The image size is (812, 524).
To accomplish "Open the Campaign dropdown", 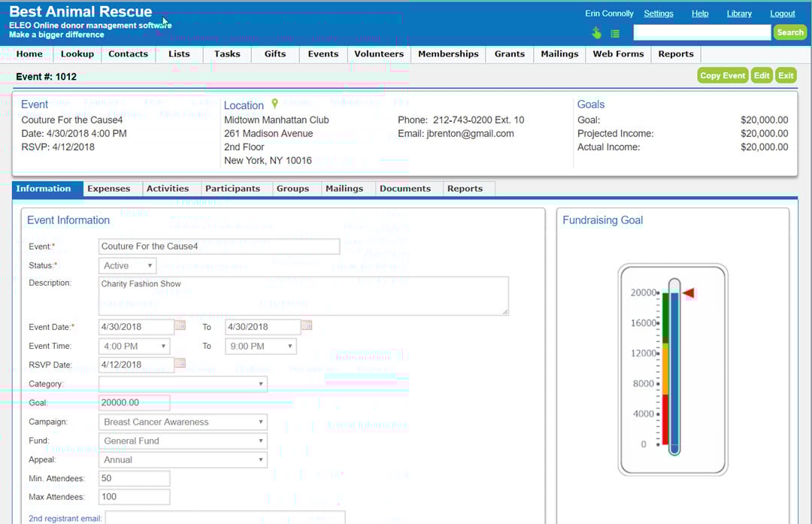I will pyautogui.click(x=183, y=423).
